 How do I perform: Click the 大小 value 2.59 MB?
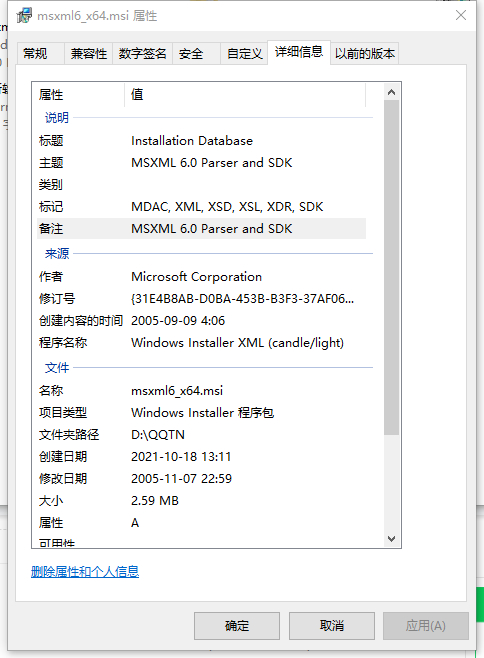(155, 501)
